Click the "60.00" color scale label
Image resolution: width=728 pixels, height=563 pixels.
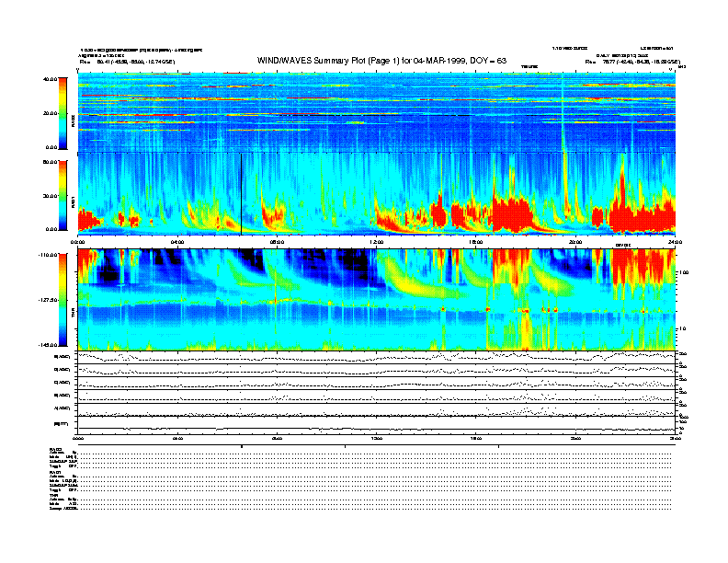coord(50,162)
